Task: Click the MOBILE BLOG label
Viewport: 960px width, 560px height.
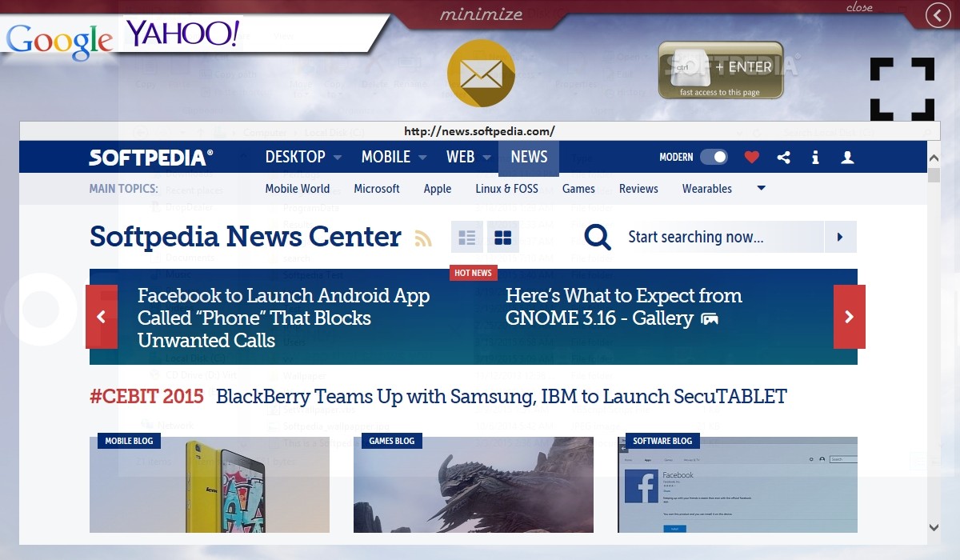Action: pyautogui.click(x=129, y=441)
